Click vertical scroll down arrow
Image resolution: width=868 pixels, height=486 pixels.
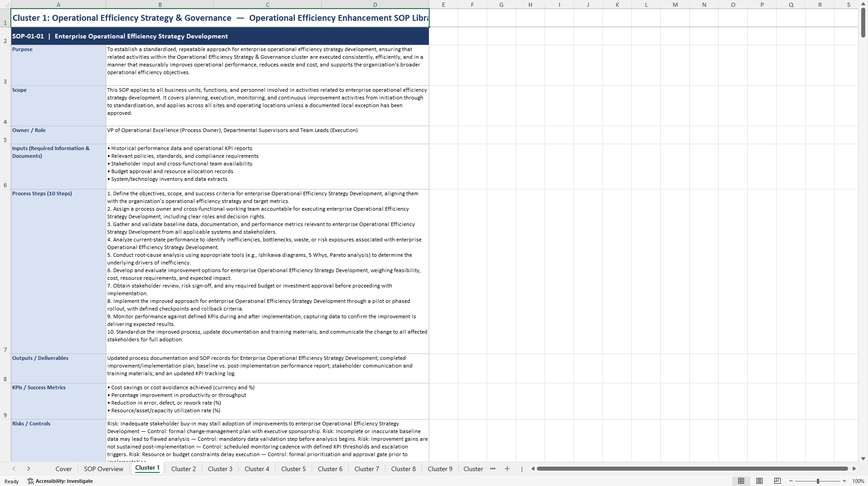point(863,458)
